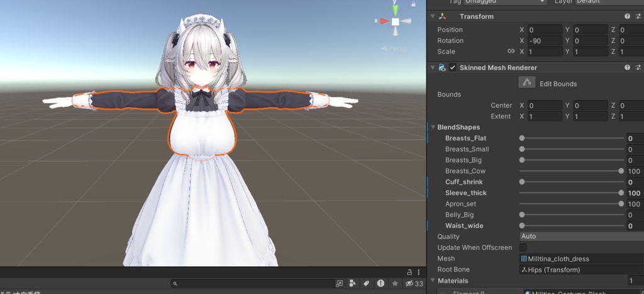The width and height of the screenshot is (644, 294).
Task: Click the Breasts_Small blendshape slider
Action: [x=571, y=149]
